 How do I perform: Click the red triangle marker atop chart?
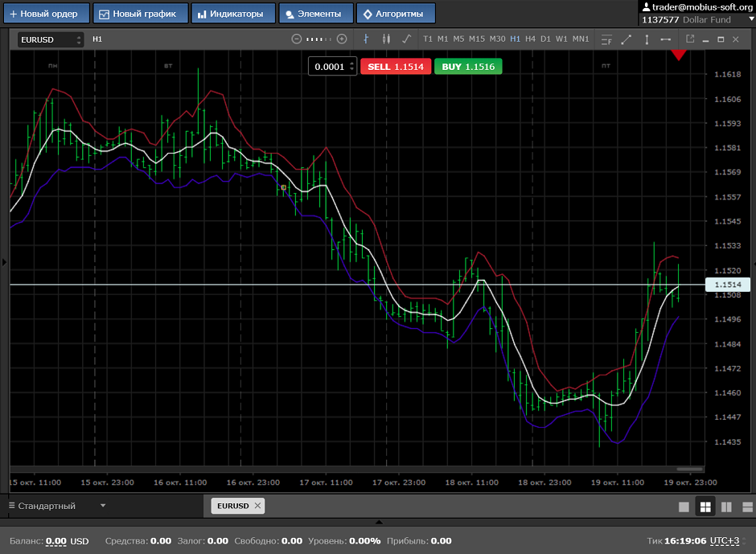679,55
